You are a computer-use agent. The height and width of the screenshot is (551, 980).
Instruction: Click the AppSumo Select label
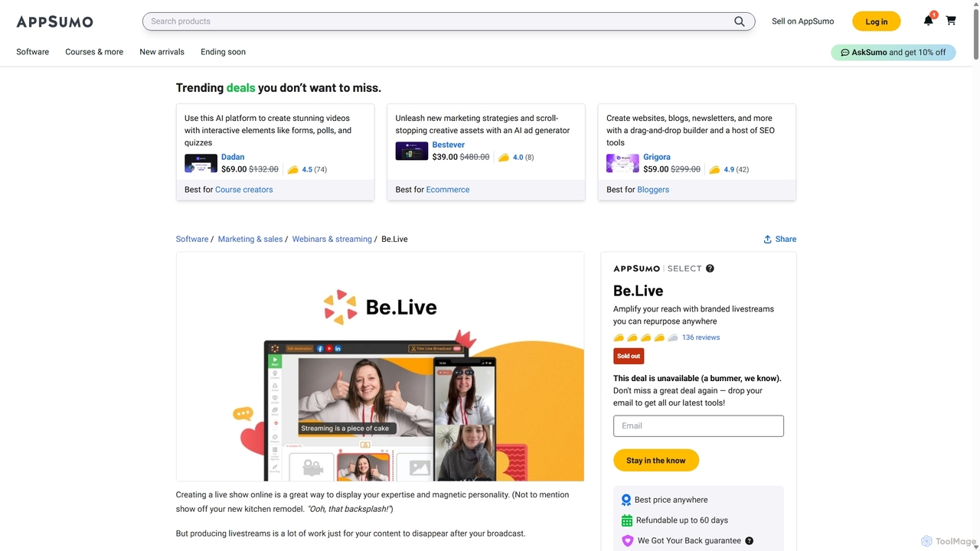point(658,269)
